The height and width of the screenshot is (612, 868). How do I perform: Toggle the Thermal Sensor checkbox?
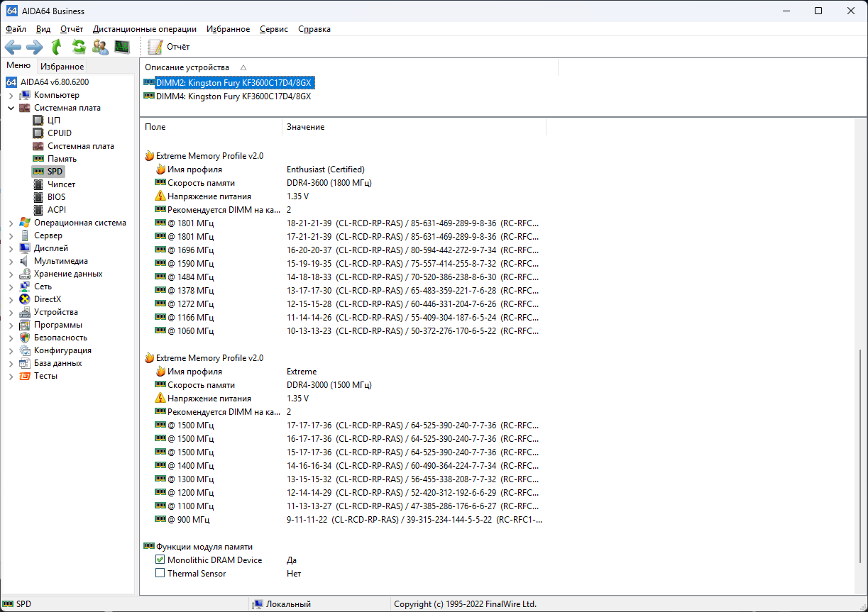point(160,574)
